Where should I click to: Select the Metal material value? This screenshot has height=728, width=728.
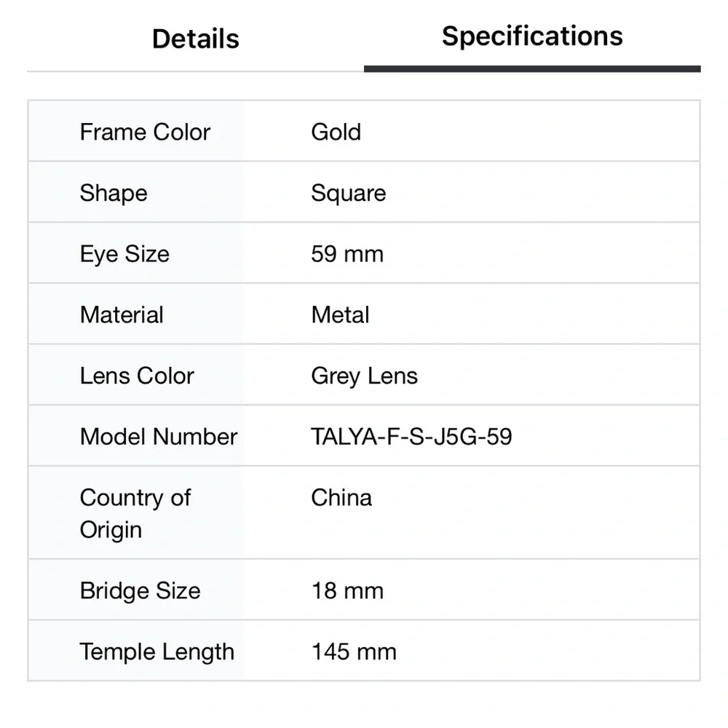(x=340, y=315)
